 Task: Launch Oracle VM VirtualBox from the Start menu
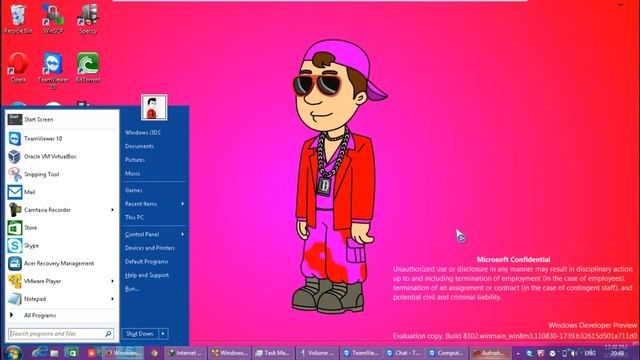point(62,156)
